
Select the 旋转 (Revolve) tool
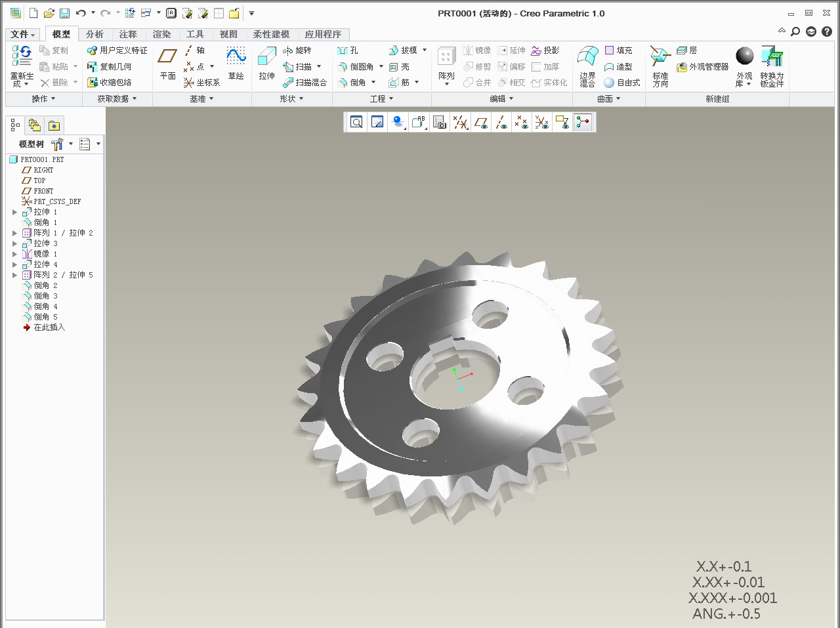pos(297,51)
